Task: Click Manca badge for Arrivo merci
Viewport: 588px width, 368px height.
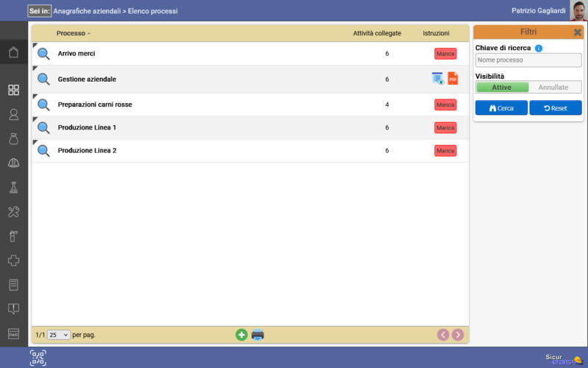Action: (445, 54)
